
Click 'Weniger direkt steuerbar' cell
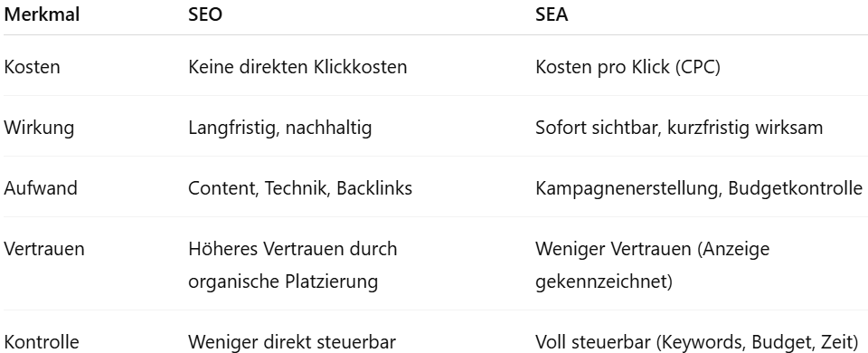pyautogui.click(x=292, y=342)
